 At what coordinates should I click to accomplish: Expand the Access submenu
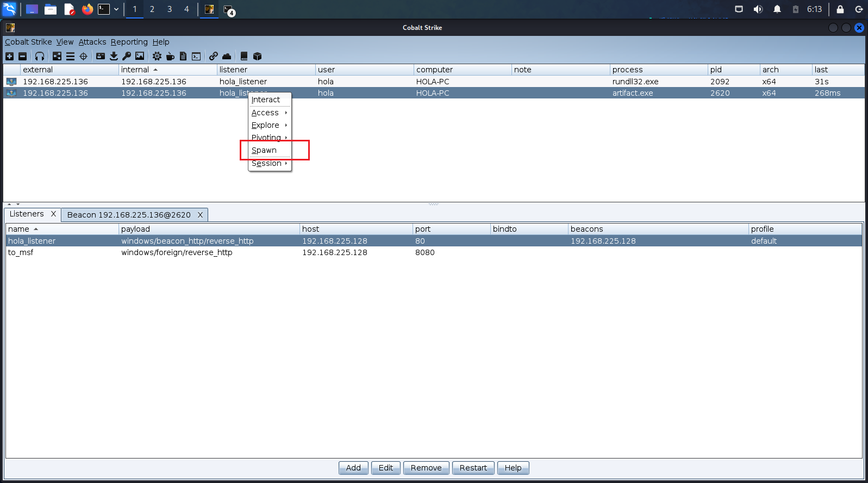(270, 113)
